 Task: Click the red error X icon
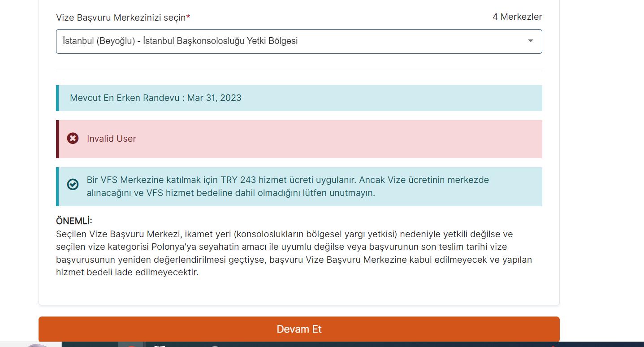pos(73,139)
